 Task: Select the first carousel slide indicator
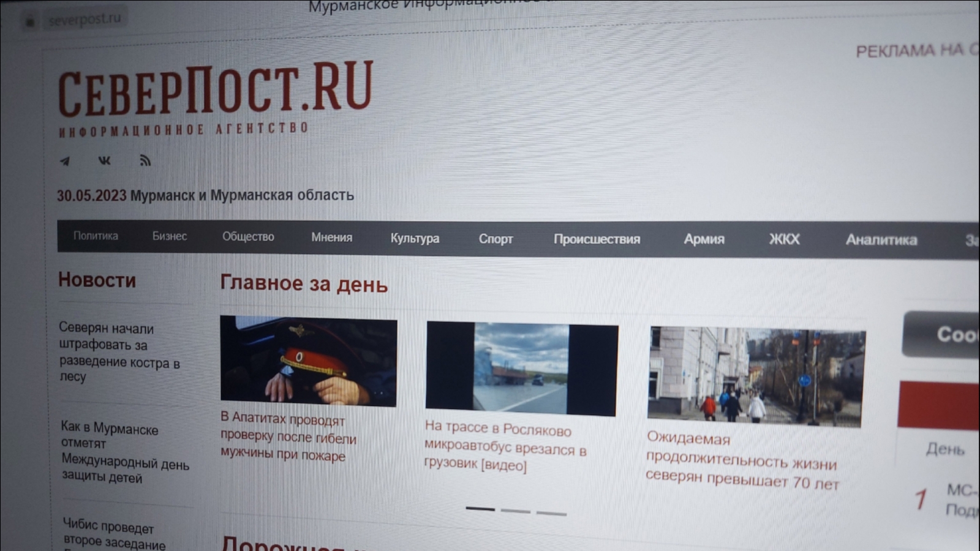480,508
